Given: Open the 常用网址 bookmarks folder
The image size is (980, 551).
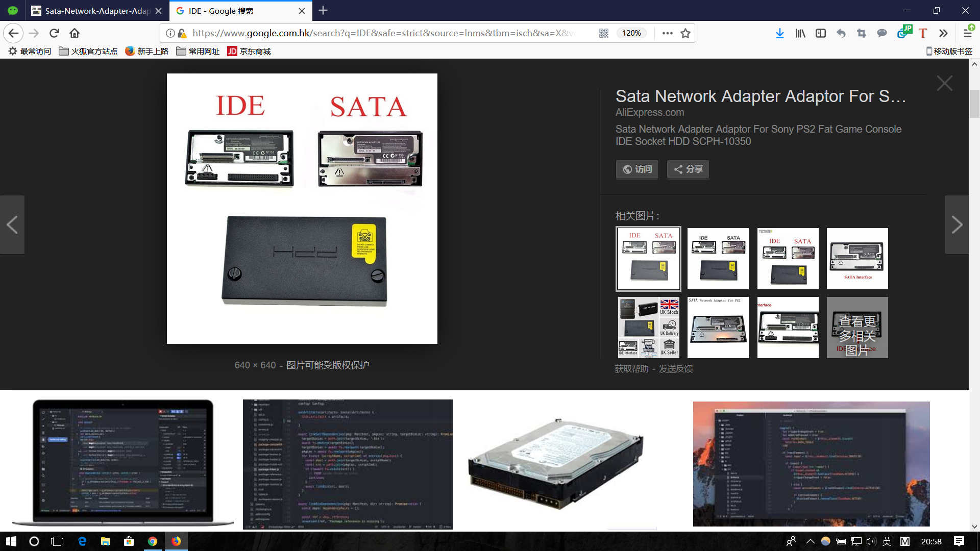Looking at the screenshot, I should pyautogui.click(x=198, y=51).
